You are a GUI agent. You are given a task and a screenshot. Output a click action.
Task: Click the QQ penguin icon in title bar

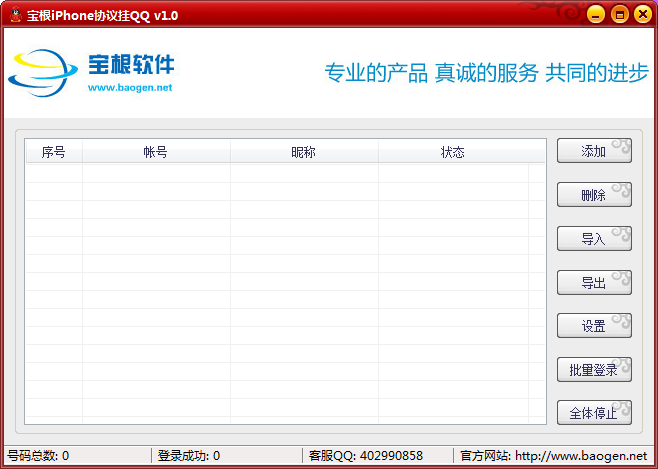click(x=16, y=15)
